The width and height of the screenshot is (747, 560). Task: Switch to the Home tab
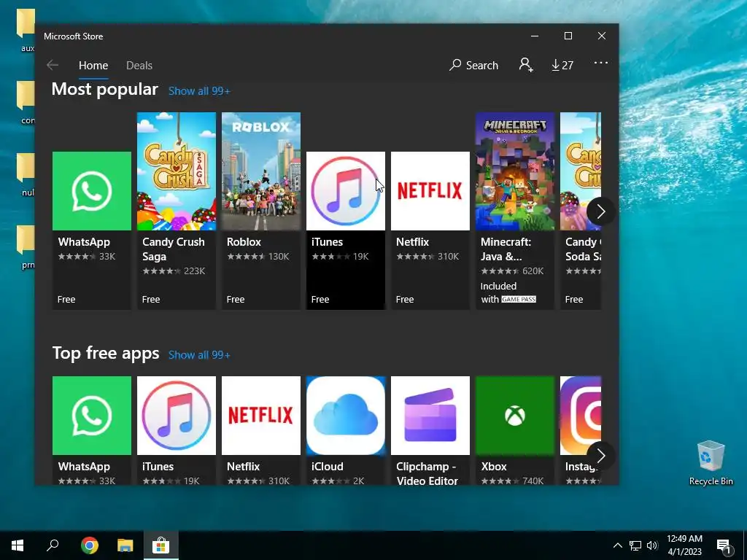(93, 65)
